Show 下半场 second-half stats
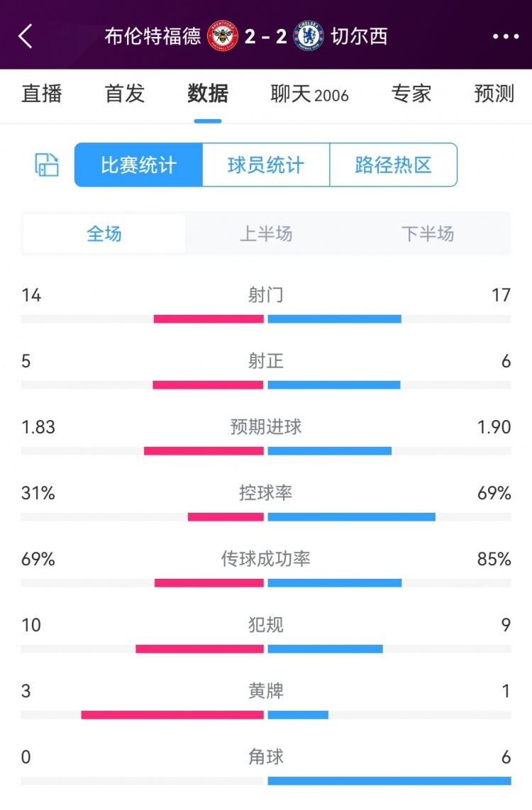The width and height of the screenshot is (532, 810). click(x=428, y=234)
